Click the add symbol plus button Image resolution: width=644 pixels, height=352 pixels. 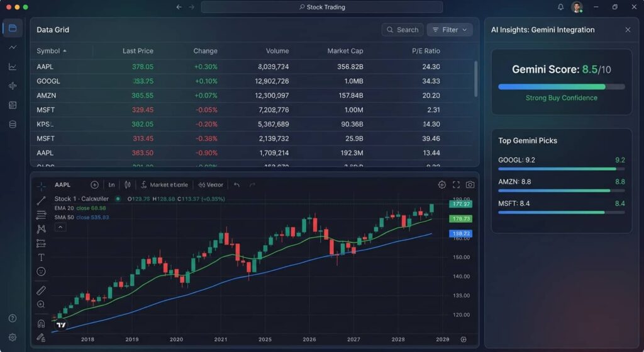[94, 185]
